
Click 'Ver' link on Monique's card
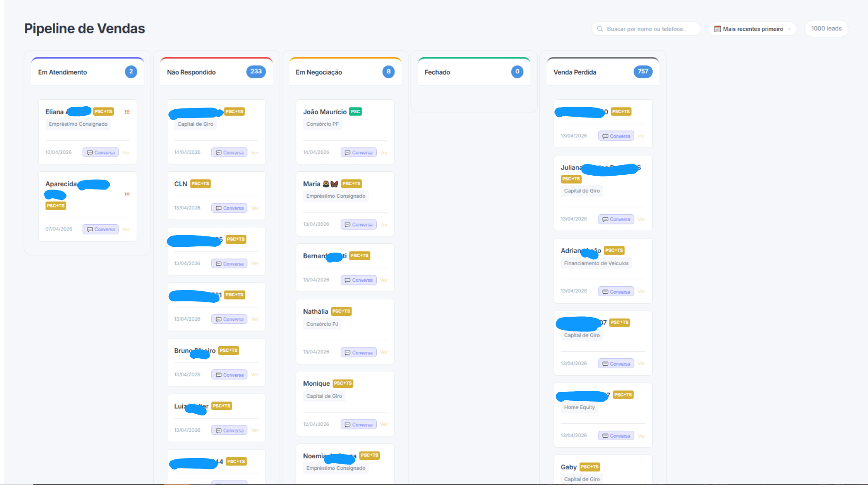pyautogui.click(x=384, y=424)
